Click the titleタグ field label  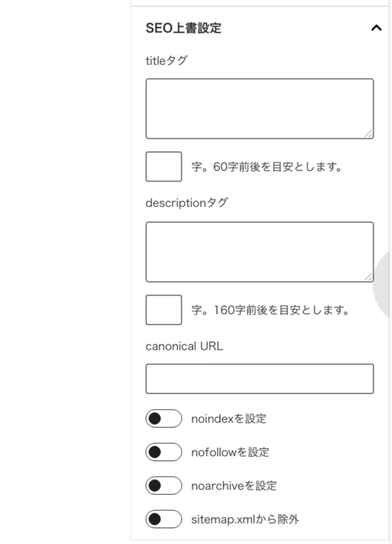(166, 61)
